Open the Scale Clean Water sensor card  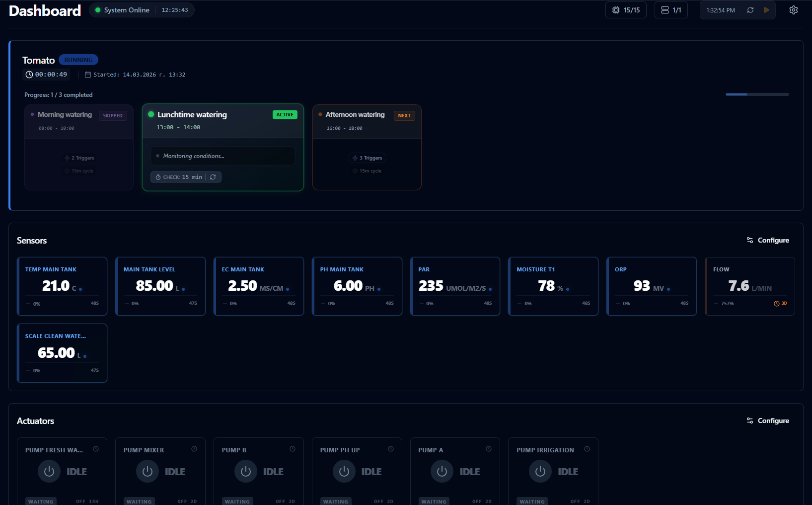click(62, 353)
